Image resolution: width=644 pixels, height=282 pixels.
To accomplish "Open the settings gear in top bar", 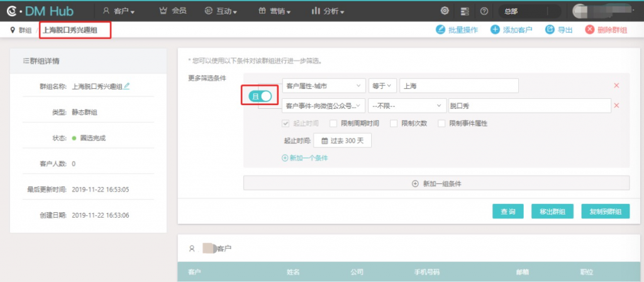I will [x=445, y=11].
